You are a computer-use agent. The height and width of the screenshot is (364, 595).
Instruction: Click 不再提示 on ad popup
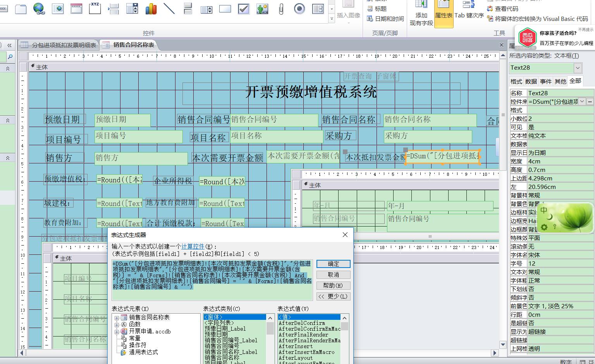585,29
